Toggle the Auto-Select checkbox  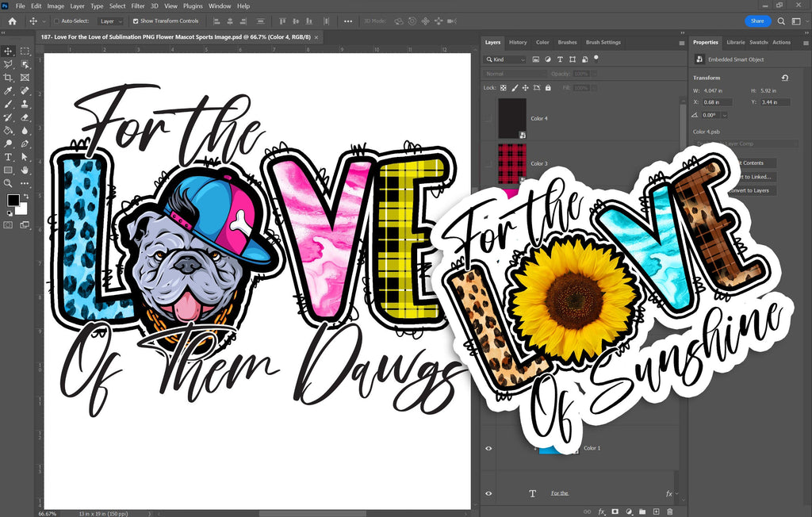tap(57, 21)
